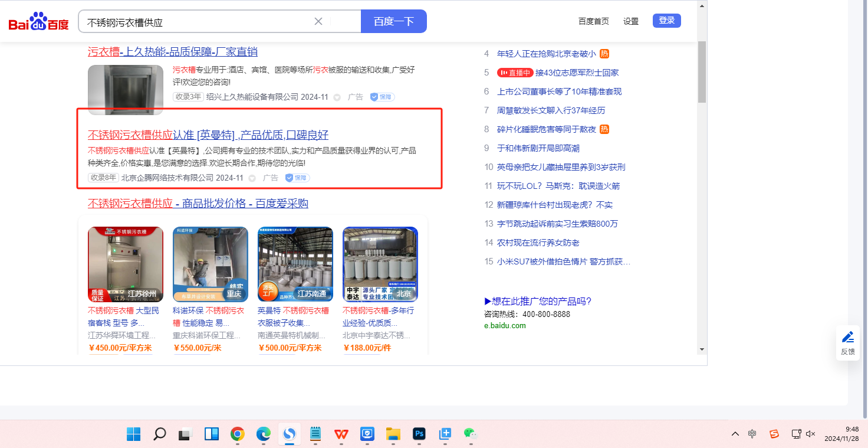Open hot topic 字节跳动起诉前实习生索赔800万

pos(558,224)
